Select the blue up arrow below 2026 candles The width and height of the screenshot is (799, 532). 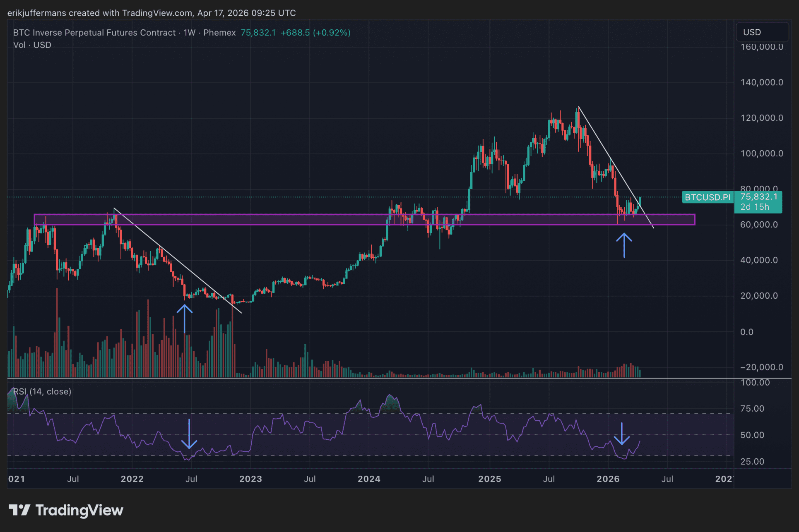624,245
